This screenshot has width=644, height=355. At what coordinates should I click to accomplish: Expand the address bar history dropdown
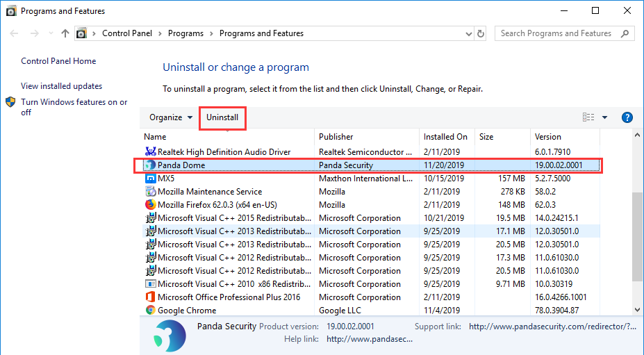click(468, 33)
